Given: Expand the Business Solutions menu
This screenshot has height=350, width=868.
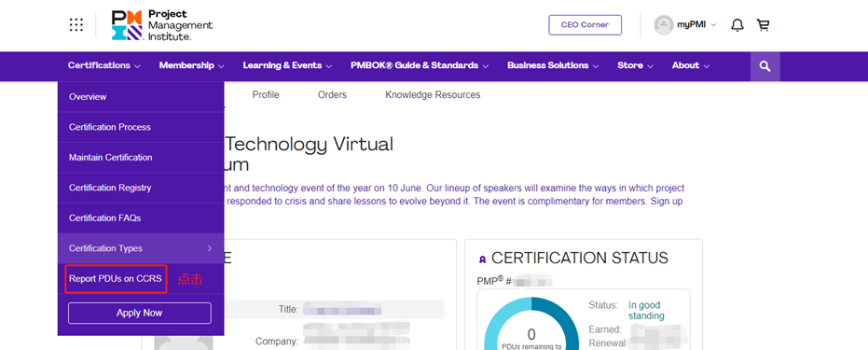Looking at the screenshot, I should [553, 65].
